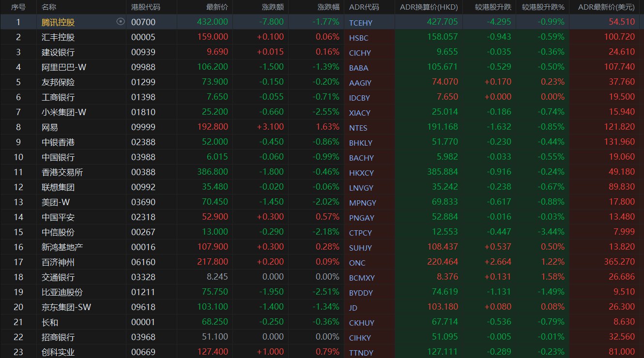Select 香港交易所 in the name column

click(x=62, y=172)
